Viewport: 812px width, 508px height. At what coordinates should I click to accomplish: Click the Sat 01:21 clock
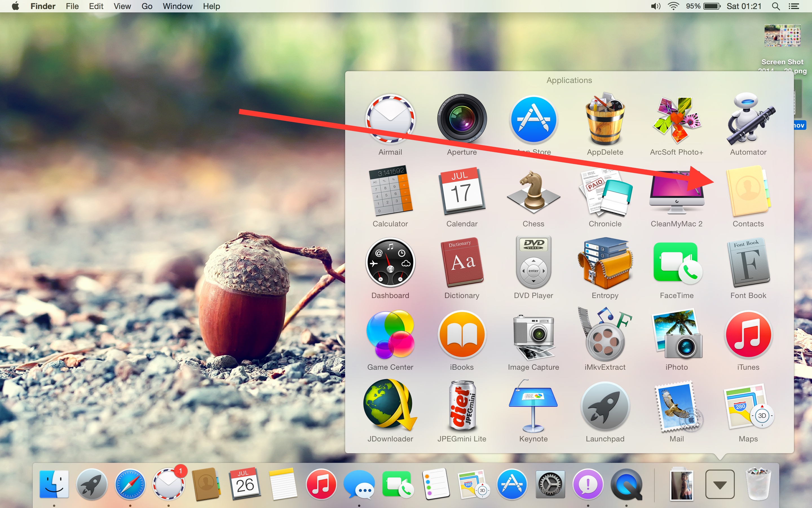(x=744, y=6)
